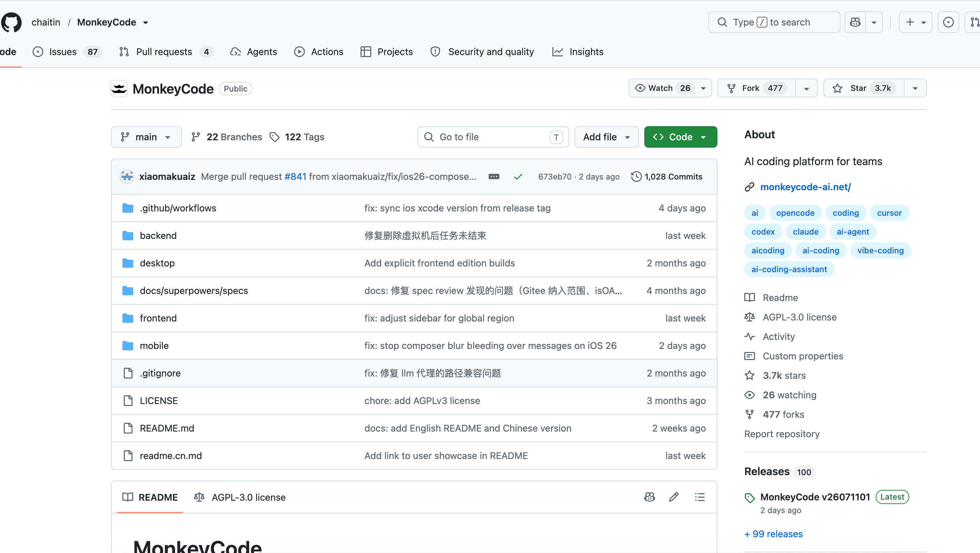Click the branches fork icon

pyautogui.click(x=196, y=137)
